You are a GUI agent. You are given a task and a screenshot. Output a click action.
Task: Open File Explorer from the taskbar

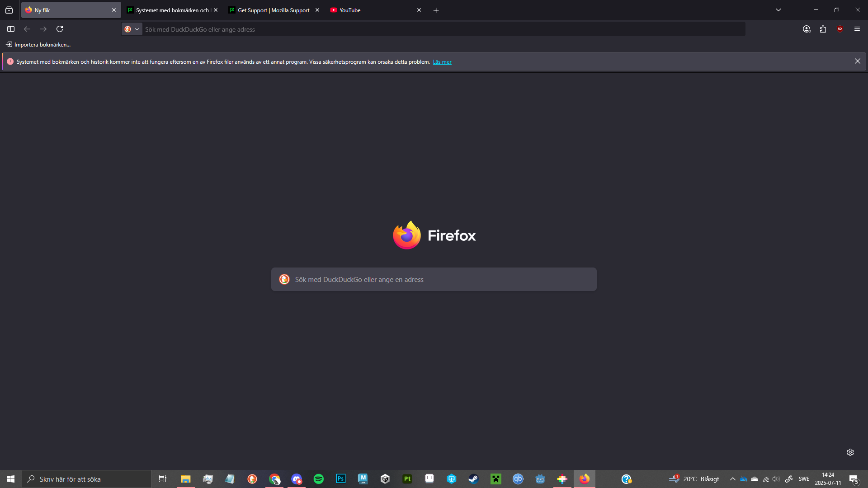click(x=186, y=479)
